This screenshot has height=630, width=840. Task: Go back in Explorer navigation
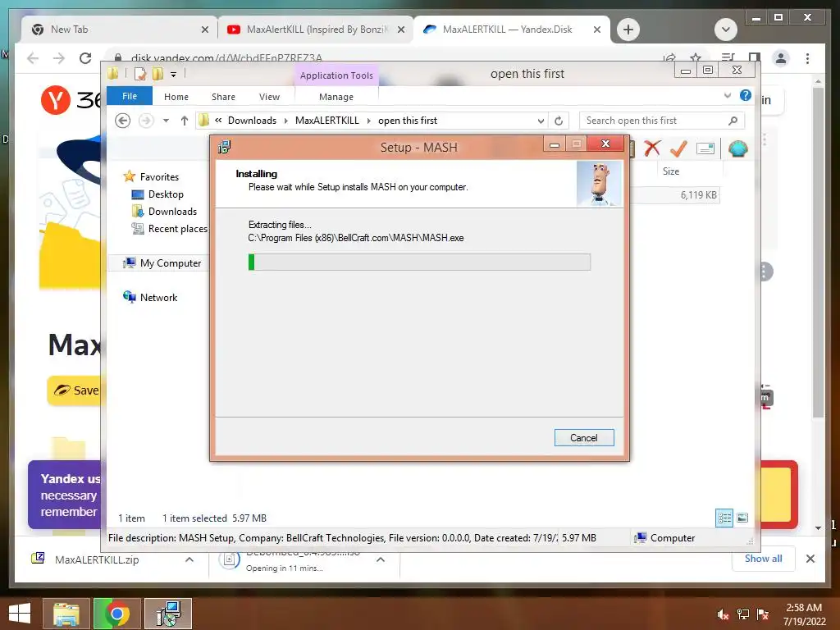click(123, 121)
